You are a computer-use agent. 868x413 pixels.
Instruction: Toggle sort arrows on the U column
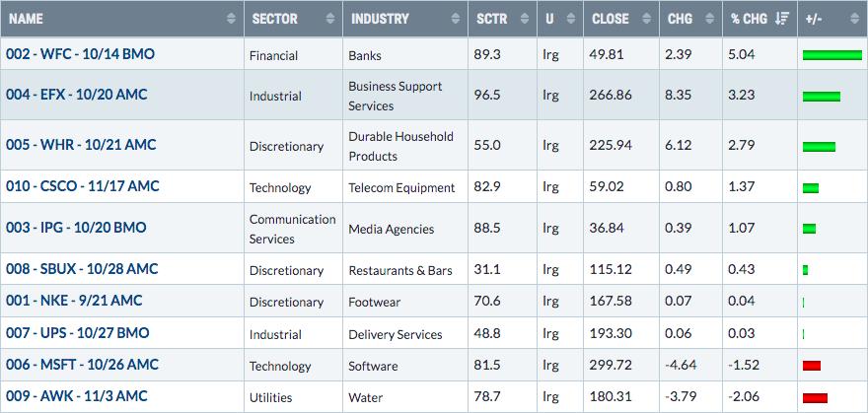tap(571, 19)
